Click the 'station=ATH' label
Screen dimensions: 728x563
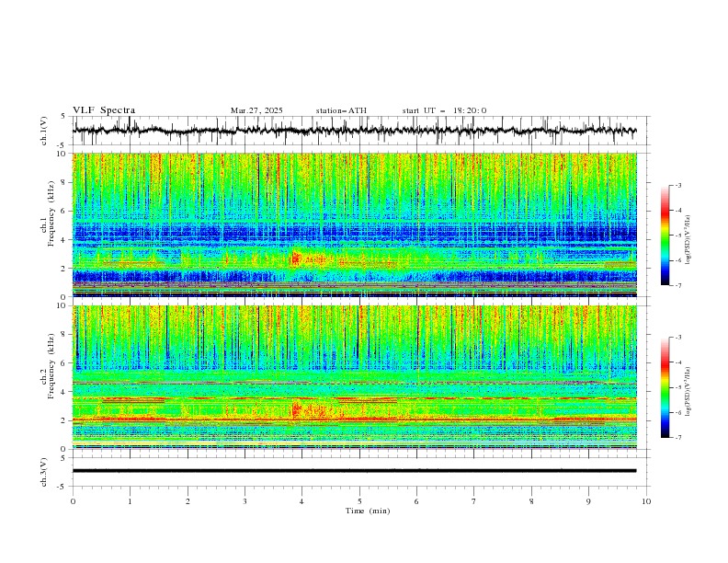pos(341,110)
